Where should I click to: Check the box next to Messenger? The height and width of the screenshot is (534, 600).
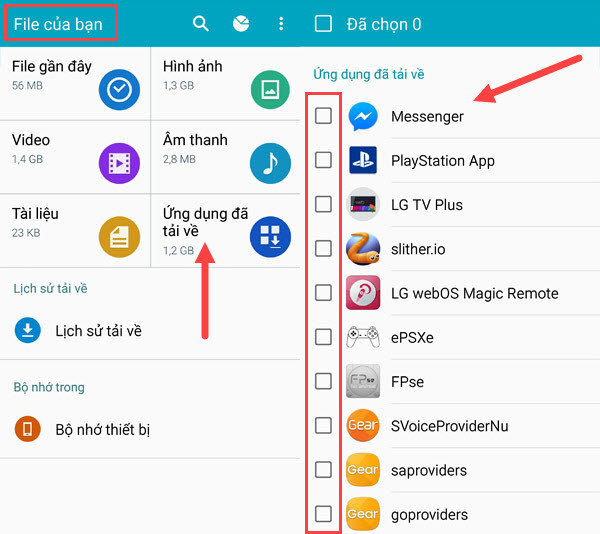click(323, 116)
